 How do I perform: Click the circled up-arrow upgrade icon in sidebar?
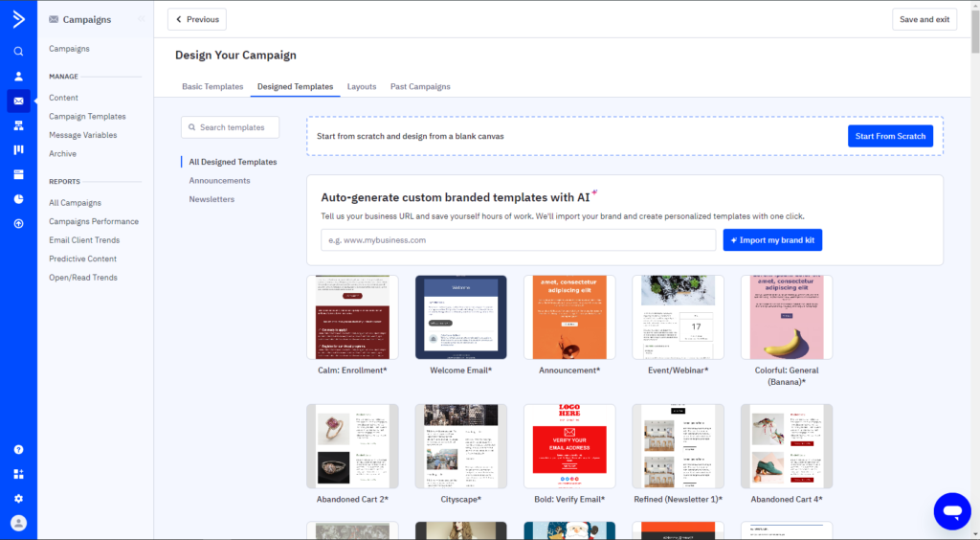pyautogui.click(x=19, y=224)
